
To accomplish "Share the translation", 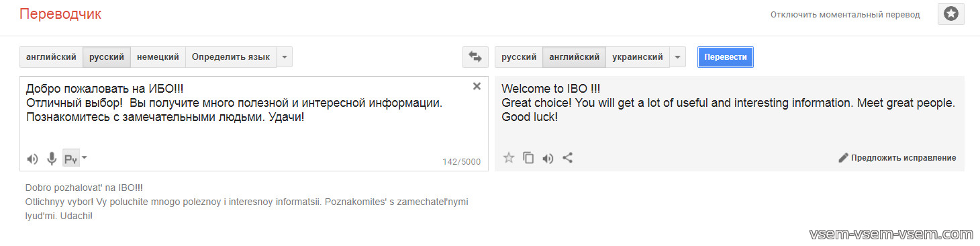I will pyautogui.click(x=567, y=158).
